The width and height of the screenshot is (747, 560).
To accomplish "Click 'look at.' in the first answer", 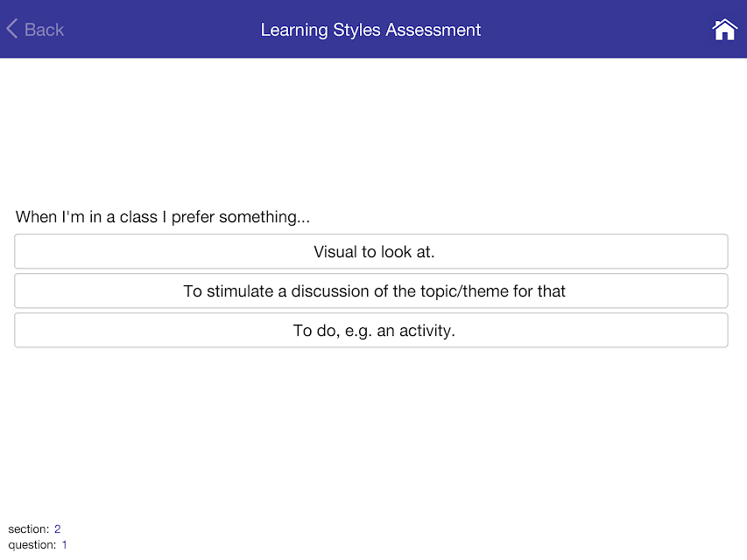I will click(408, 251).
